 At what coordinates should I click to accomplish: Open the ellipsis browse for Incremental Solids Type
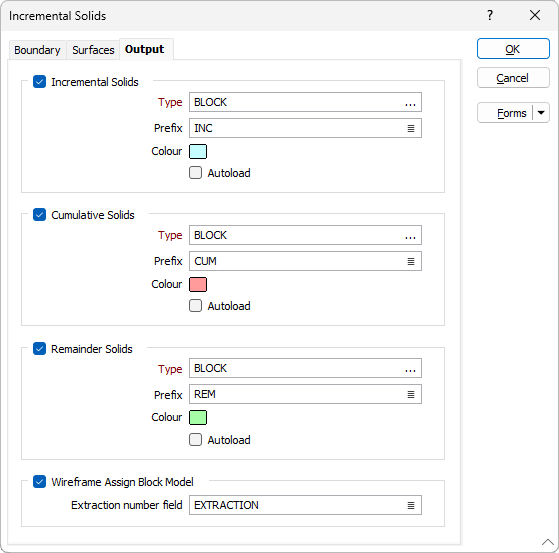coord(410,103)
